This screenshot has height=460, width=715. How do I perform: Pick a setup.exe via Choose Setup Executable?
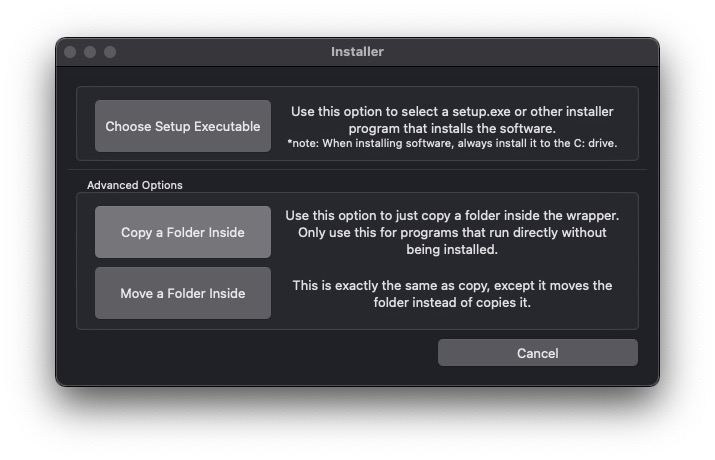click(x=183, y=126)
